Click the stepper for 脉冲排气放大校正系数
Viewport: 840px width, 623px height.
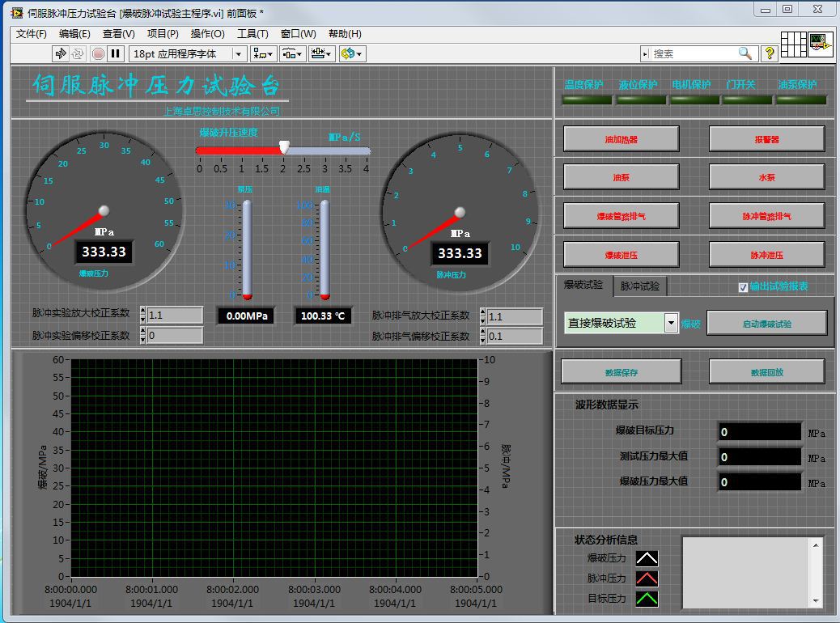click(x=482, y=316)
